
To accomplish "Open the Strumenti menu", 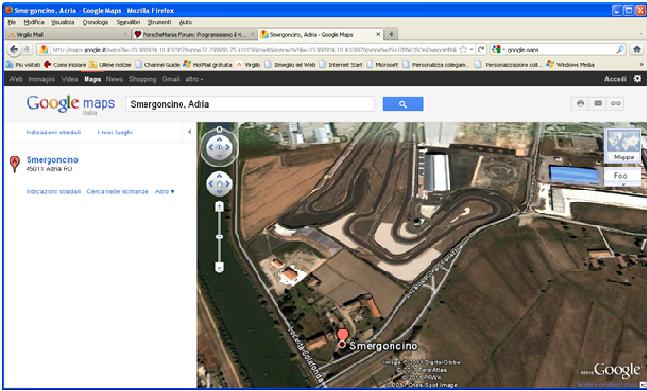I will coord(159,22).
